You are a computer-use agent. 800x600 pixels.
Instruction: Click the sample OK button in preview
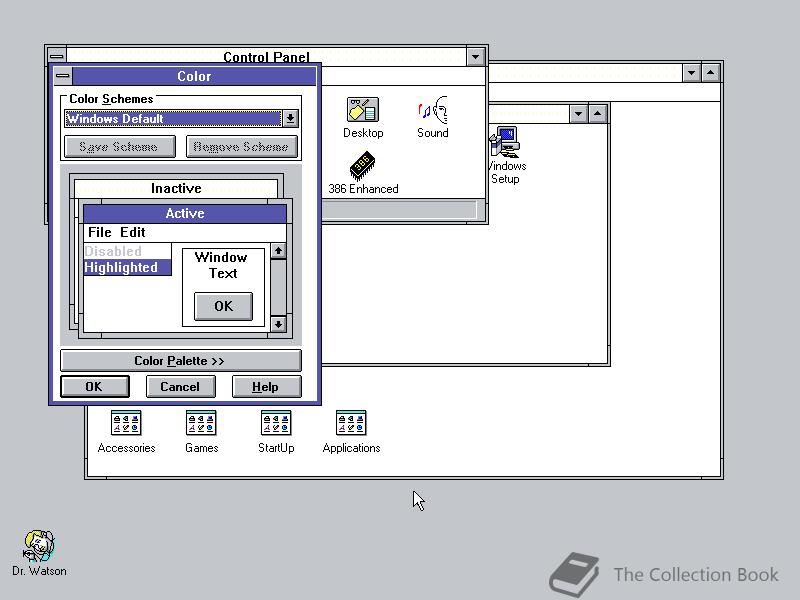click(223, 306)
